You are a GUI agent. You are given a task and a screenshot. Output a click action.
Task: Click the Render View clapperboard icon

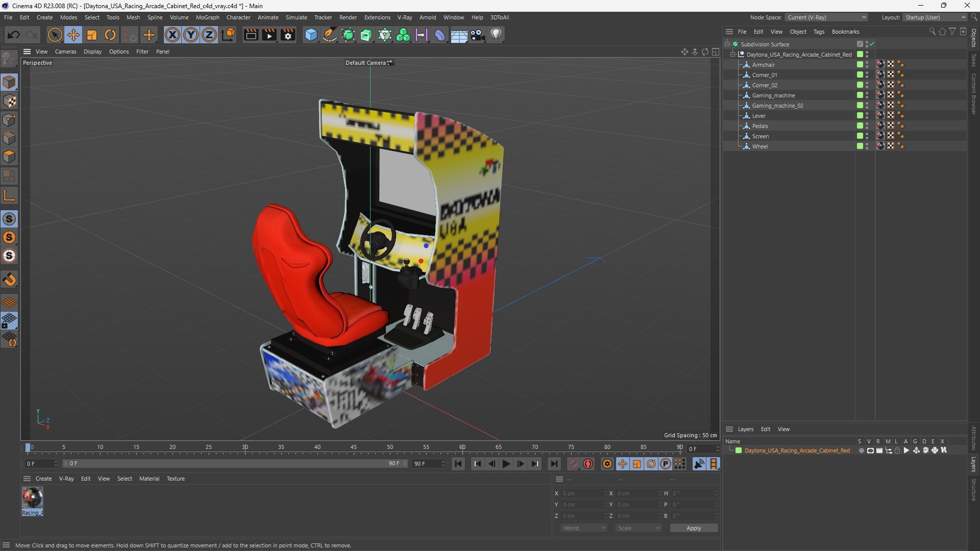coord(251,35)
